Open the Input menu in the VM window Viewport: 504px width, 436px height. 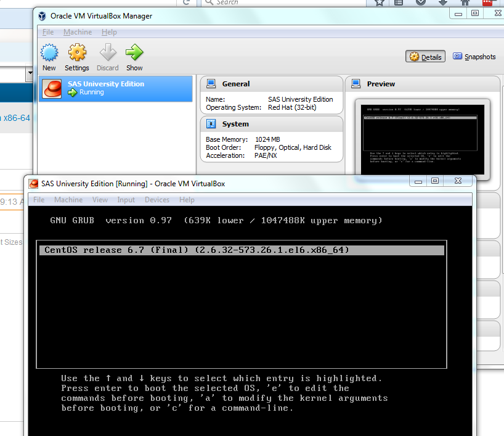point(126,200)
